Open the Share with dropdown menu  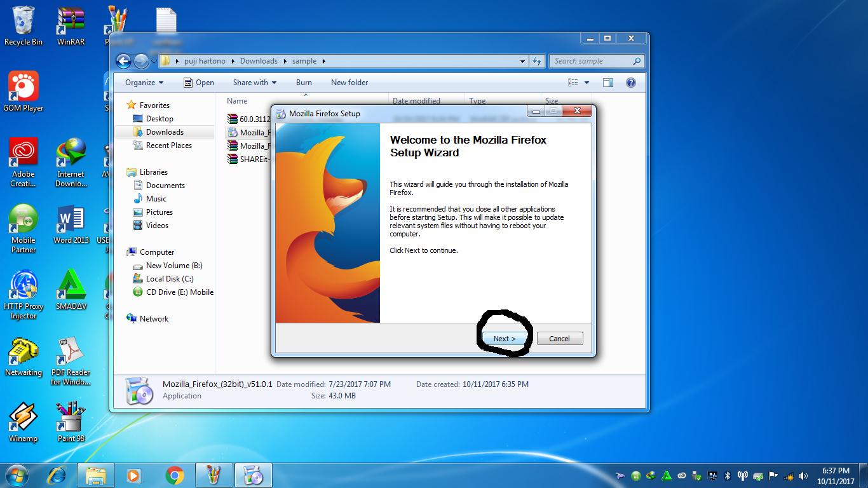(x=255, y=83)
